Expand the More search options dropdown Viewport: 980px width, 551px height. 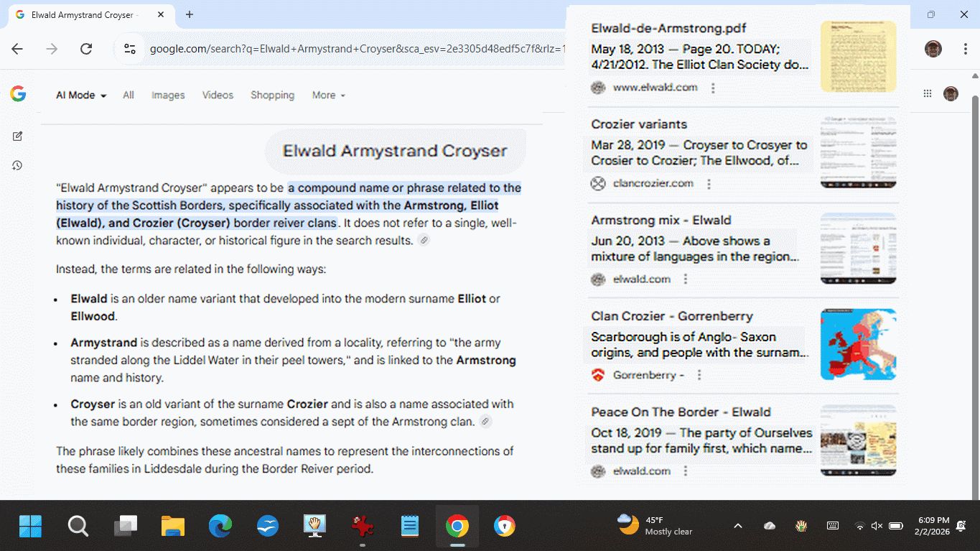(x=328, y=96)
